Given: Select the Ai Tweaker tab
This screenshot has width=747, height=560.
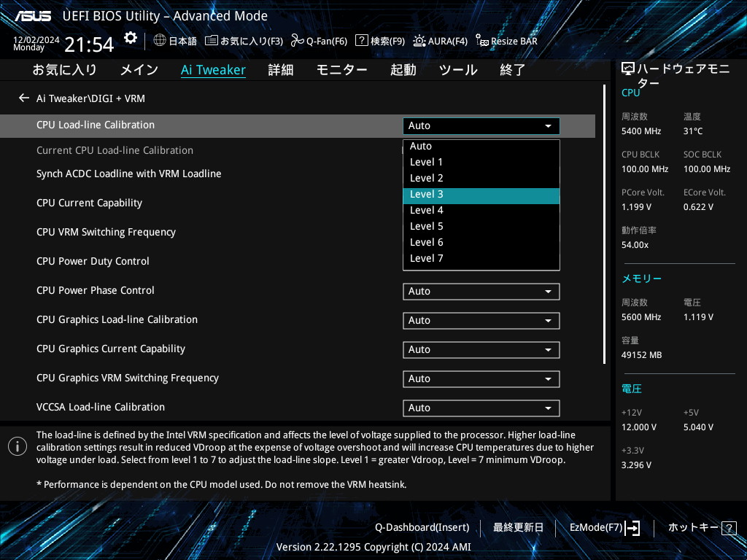Looking at the screenshot, I should [213, 70].
